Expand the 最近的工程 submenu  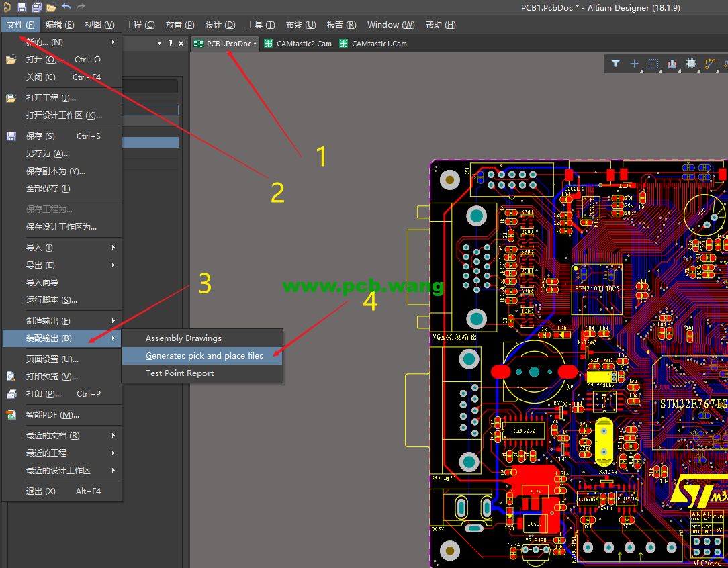pyautogui.click(x=62, y=453)
